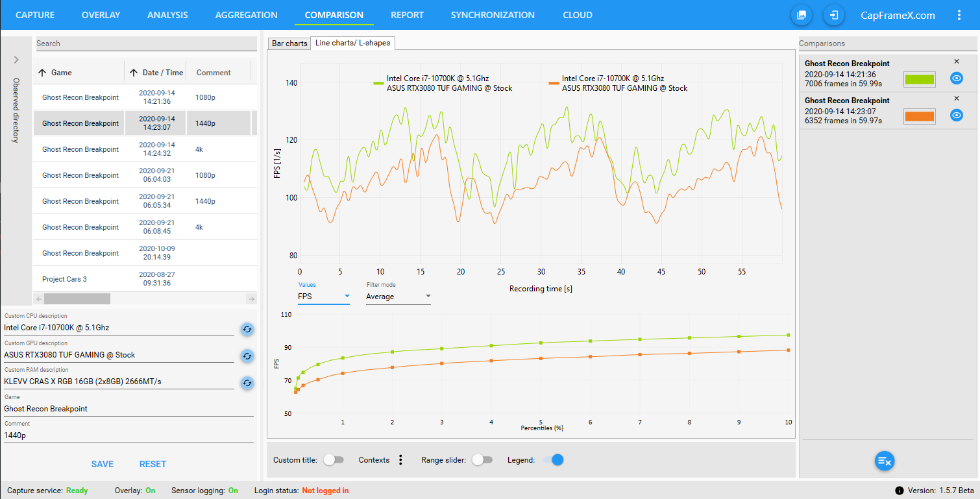Open the Values dropdown showing FPS
This screenshot has width=980, height=499.
pos(324,297)
